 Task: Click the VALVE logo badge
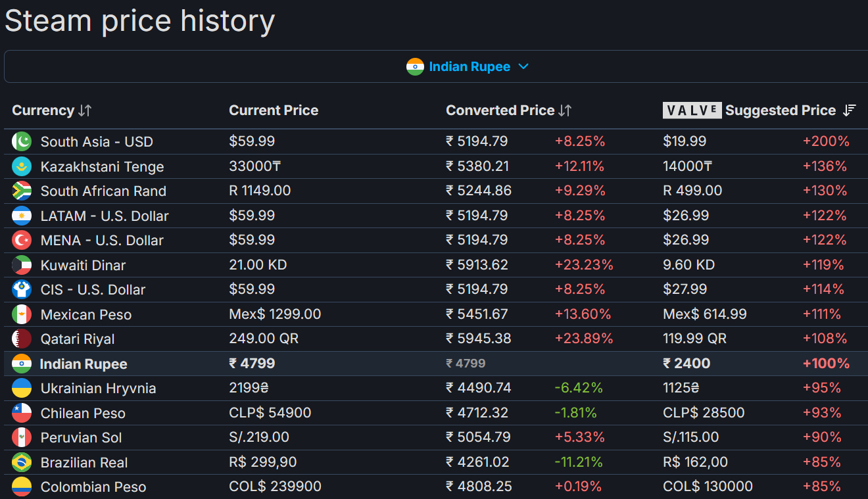coord(692,110)
